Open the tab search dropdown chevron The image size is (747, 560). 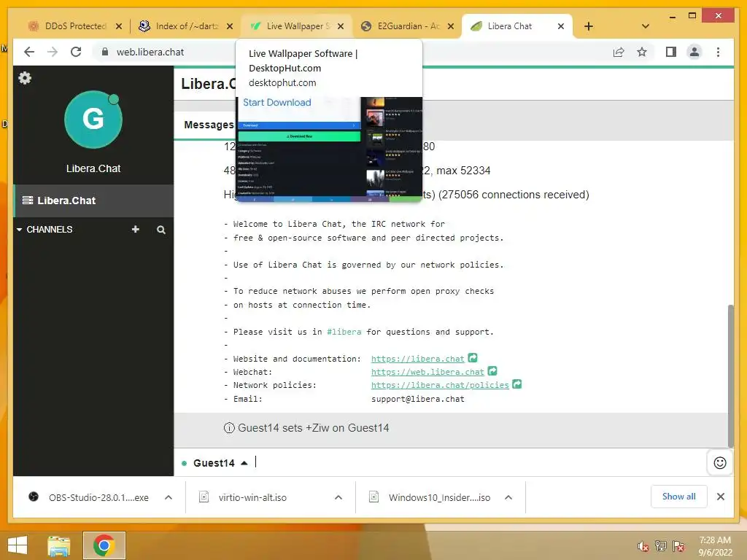[646, 26]
